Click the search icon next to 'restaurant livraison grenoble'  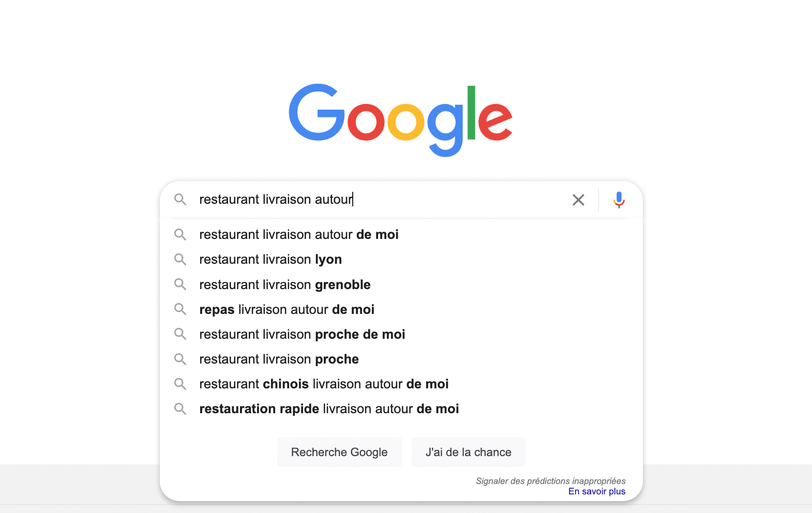click(x=181, y=284)
